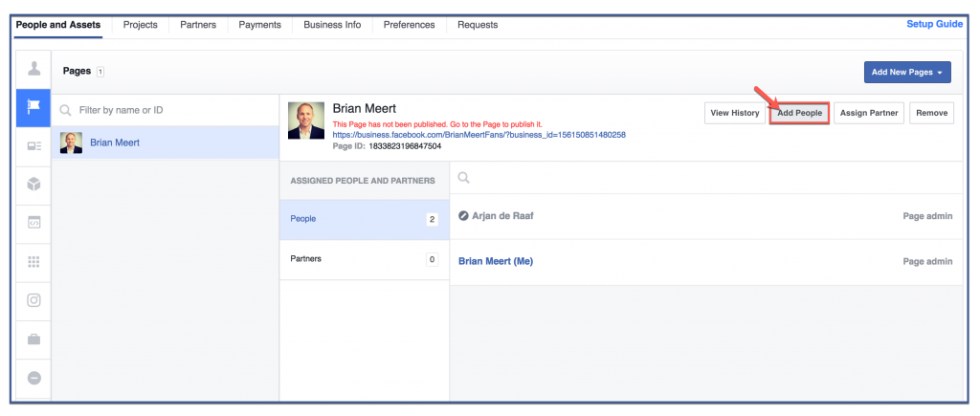Click the Assigned People and Partners heading
The height and width of the screenshot is (416, 980).
363,181
